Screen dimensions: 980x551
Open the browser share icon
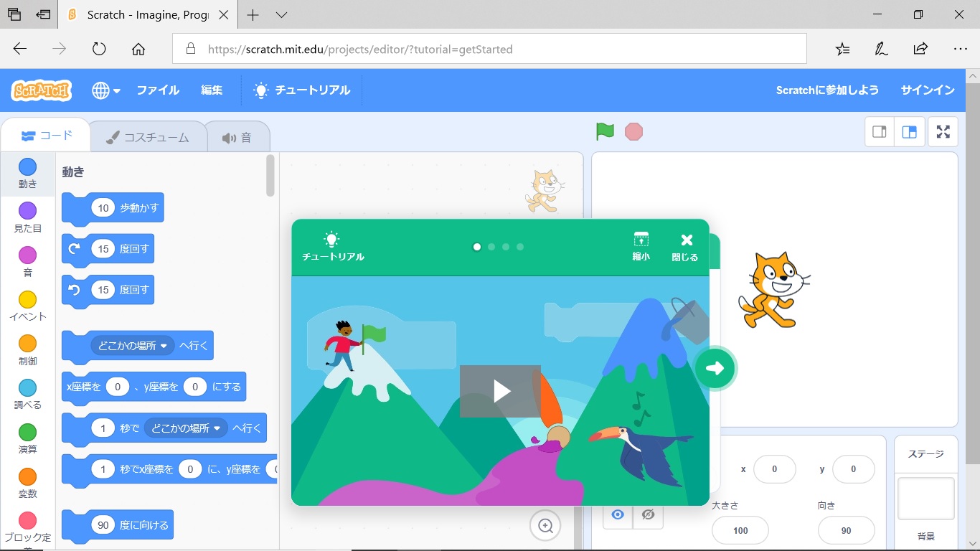pos(920,49)
